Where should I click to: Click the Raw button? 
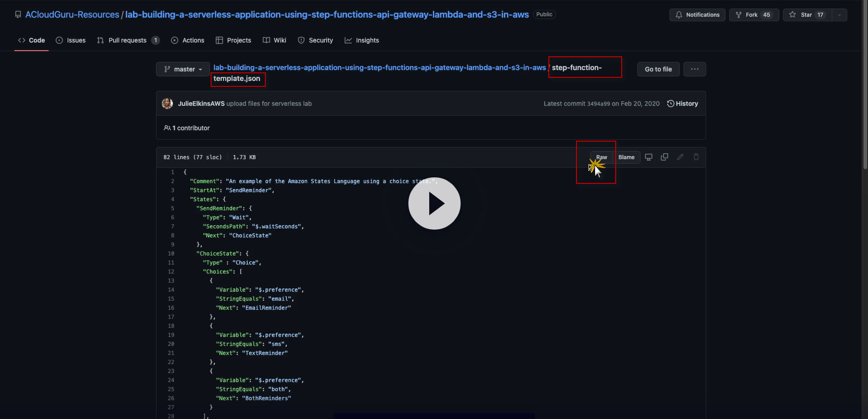[x=602, y=157]
